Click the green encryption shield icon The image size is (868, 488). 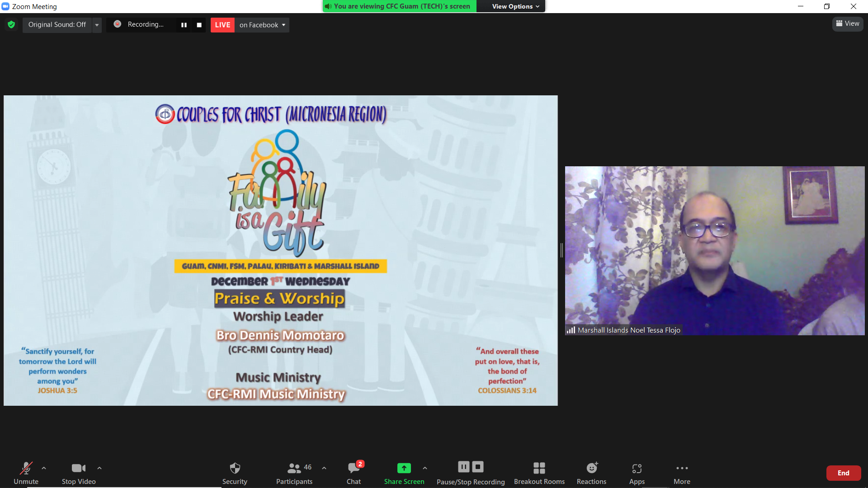pos(11,24)
